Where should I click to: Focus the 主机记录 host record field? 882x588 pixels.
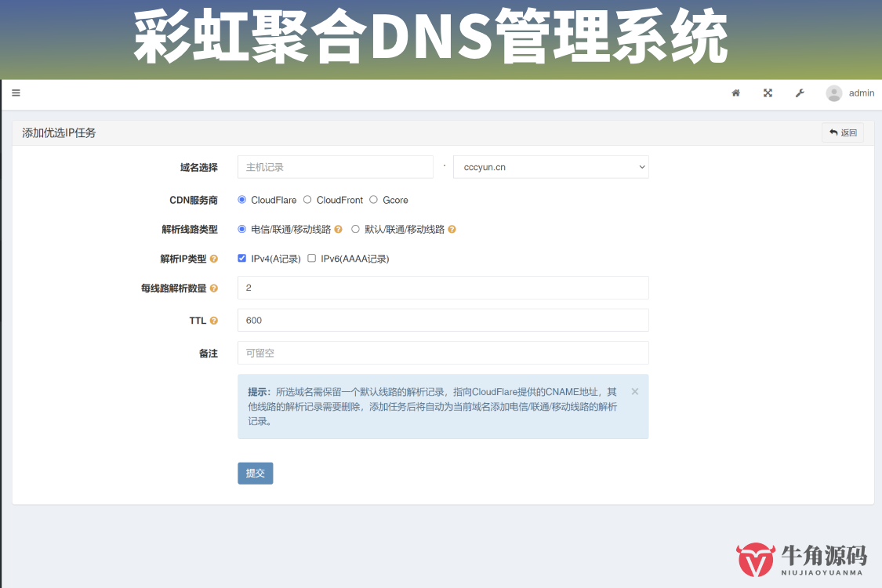pyautogui.click(x=336, y=167)
